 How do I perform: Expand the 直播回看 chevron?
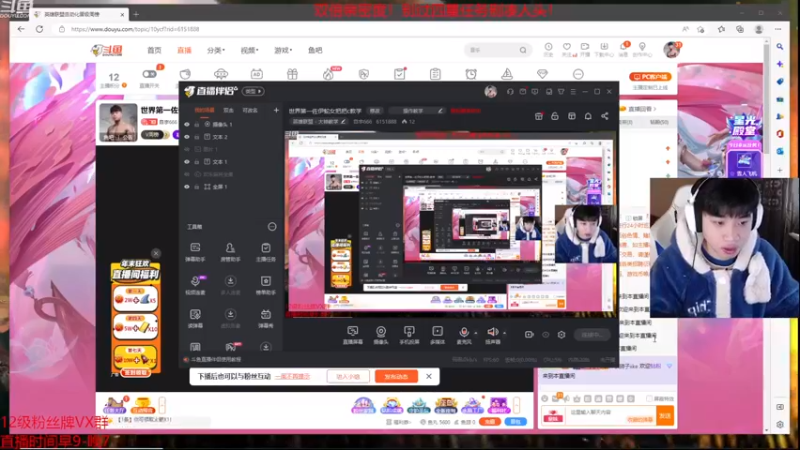(655, 109)
